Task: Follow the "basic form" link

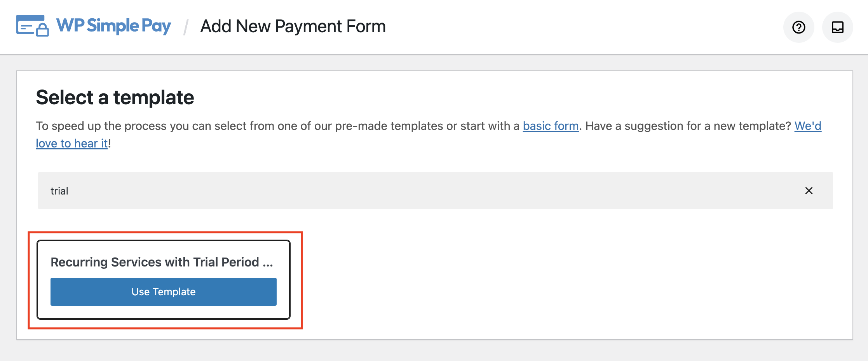Action: [550, 126]
